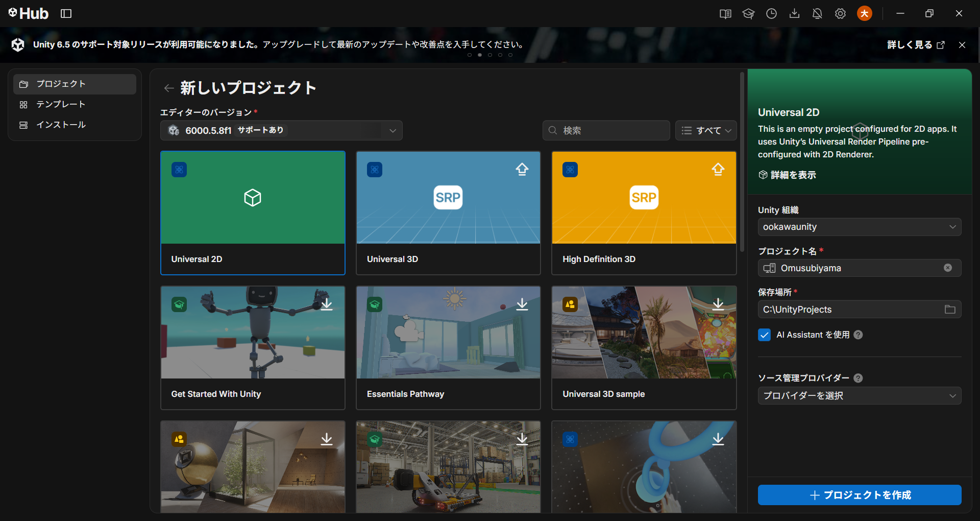The height and width of the screenshot is (521, 980).
Task: Open the history clock icon
Action: [771, 14]
